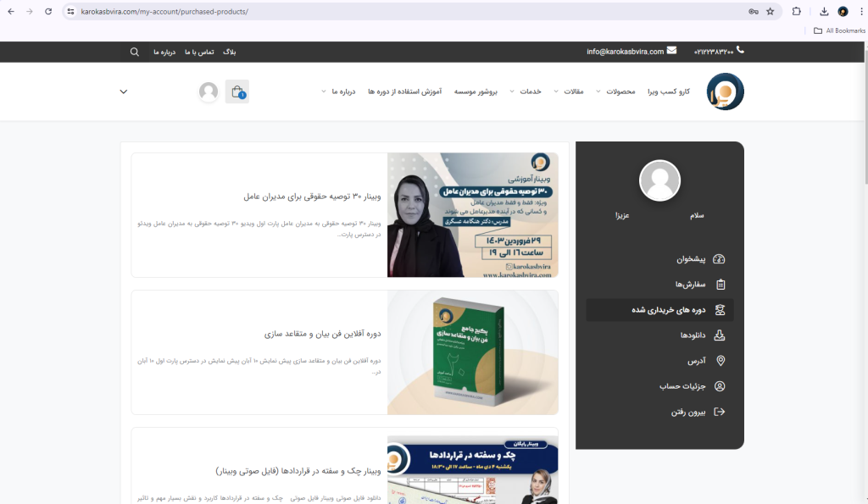This screenshot has width=868, height=504.
Task: Open browser extensions puzzle icon
Action: (x=797, y=11)
